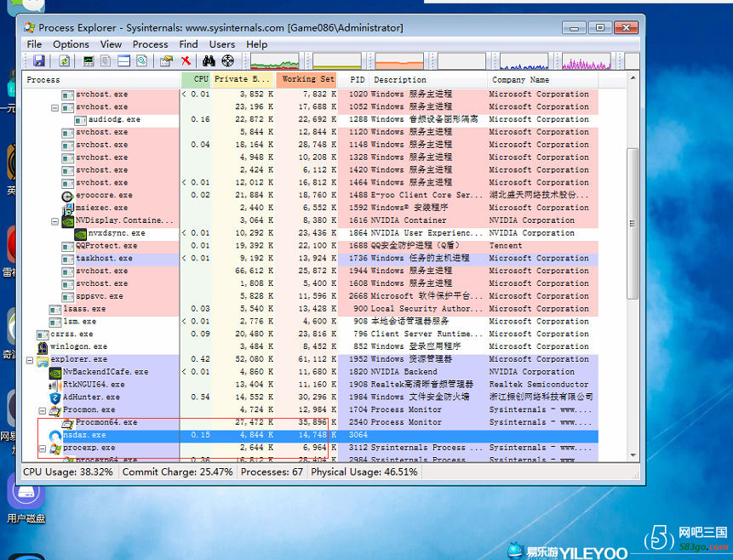Click the NVIDIA icon beside nvxdsync.exe
733x560 pixels.
pyautogui.click(x=80, y=233)
